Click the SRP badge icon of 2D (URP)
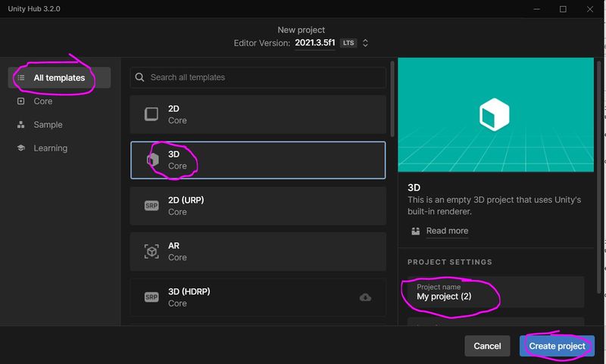606x364 pixels. click(151, 206)
